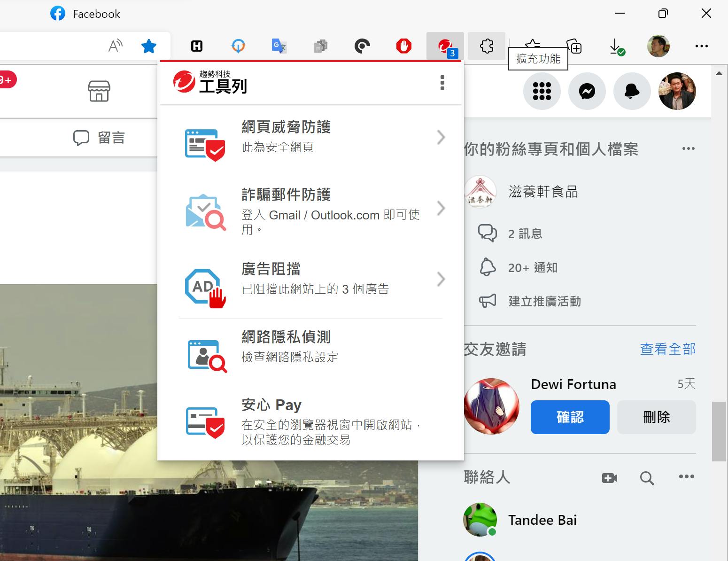This screenshot has height=561, width=728.
Task: Expand the 廣告阻擋 chevron
Action: coord(441,279)
